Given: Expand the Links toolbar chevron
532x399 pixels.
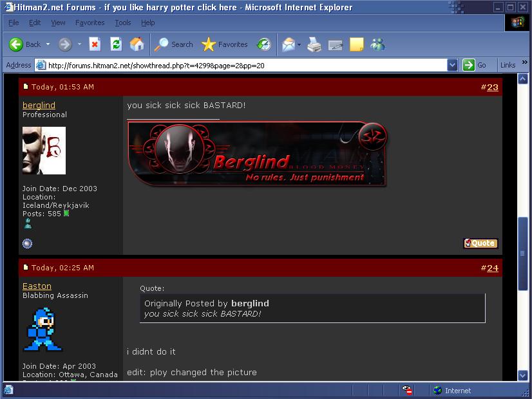Looking at the screenshot, I should pyautogui.click(x=524, y=62).
